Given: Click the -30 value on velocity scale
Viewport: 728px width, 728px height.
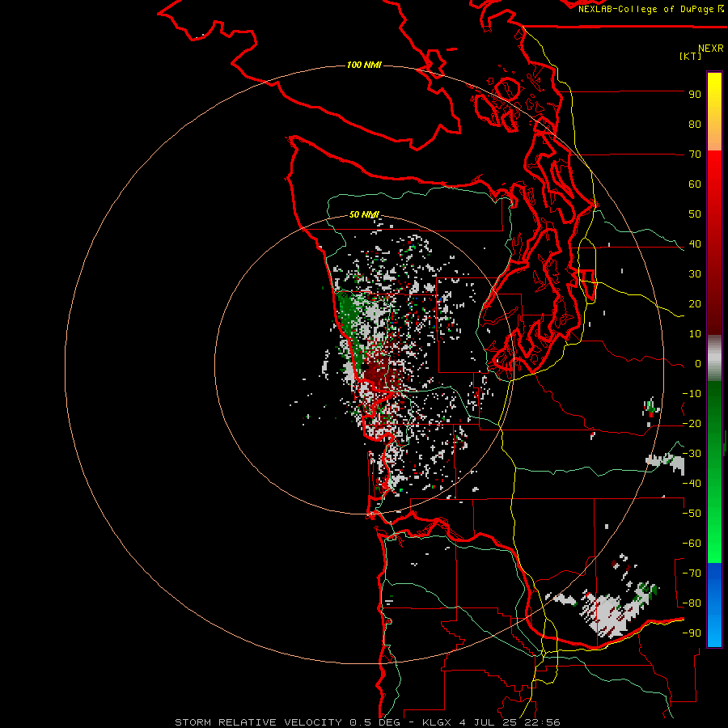Looking at the screenshot, I should pyautogui.click(x=692, y=454).
